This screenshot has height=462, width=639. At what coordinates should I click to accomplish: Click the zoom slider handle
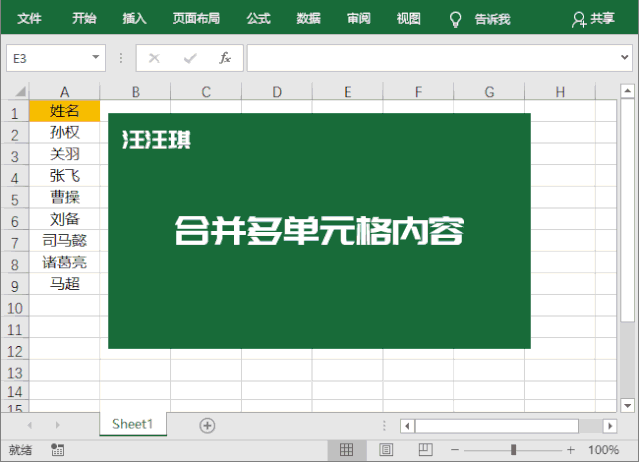point(514,450)
